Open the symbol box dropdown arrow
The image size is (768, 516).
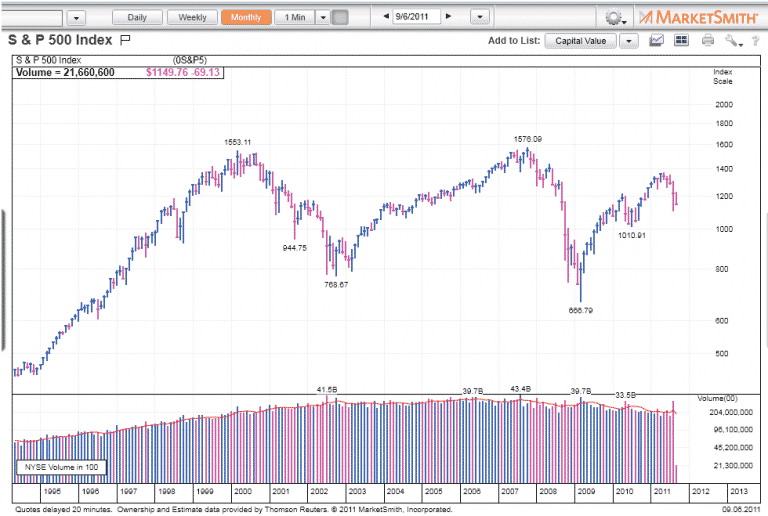(x=78, y=18)
